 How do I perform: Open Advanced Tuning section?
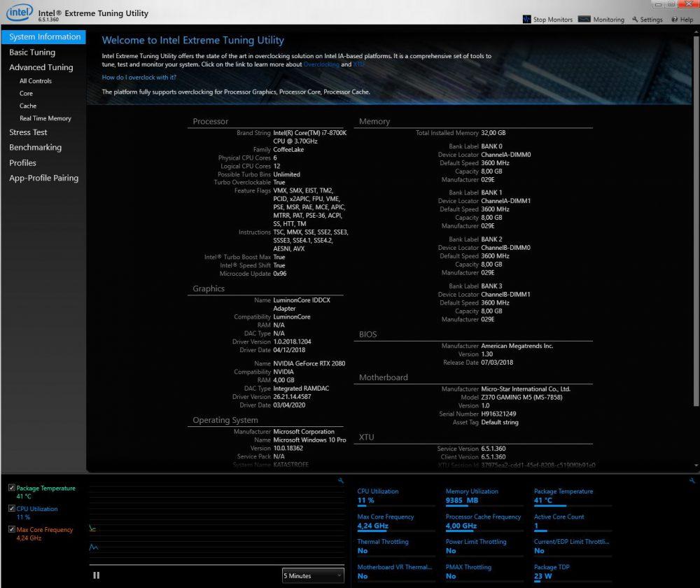[41, 67]
